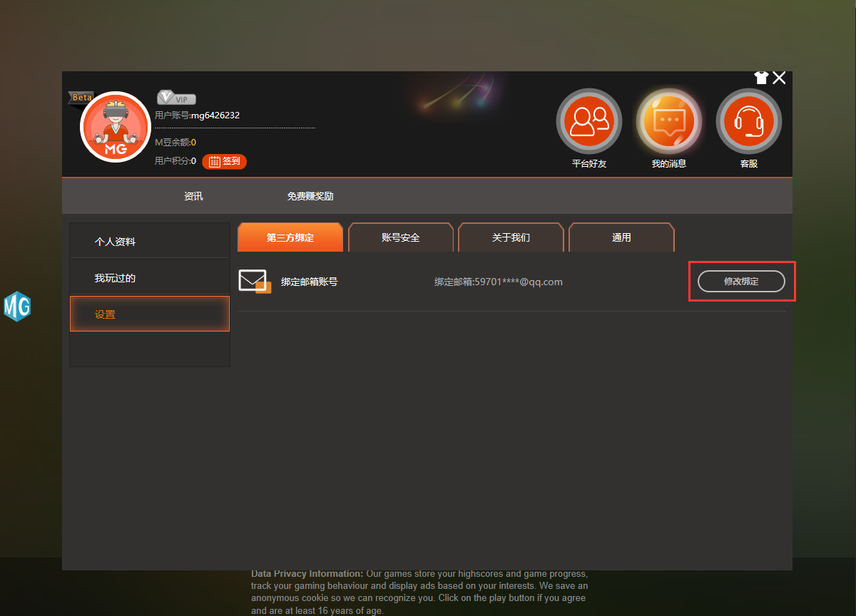
Task: Switch to the 资讯 menu item
Action: (193, 196)
